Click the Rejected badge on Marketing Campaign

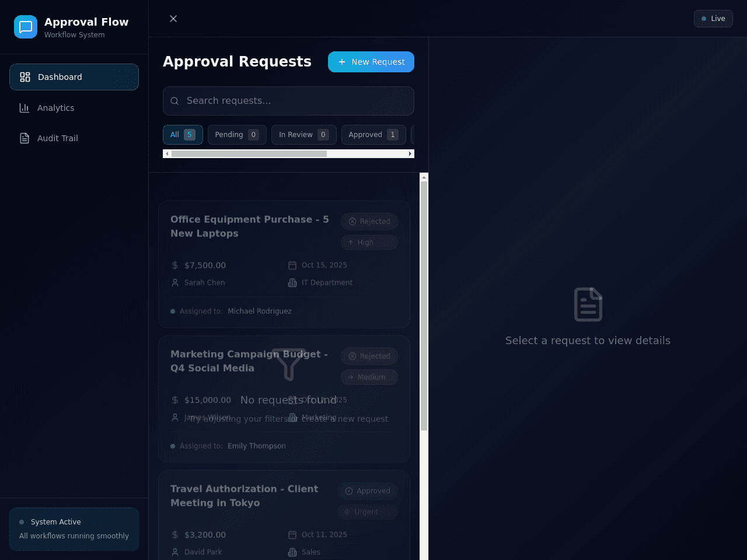[369, 356]
